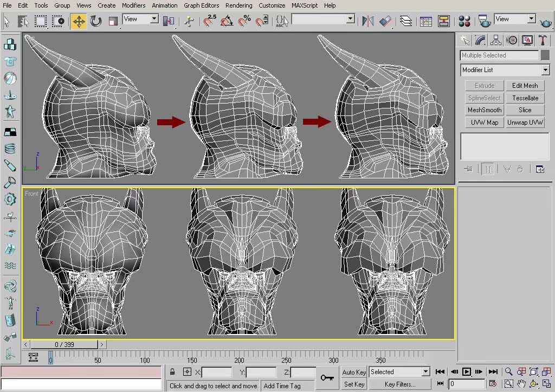
Task: Open the Graph Editors menu
Action: coord(202,5)
